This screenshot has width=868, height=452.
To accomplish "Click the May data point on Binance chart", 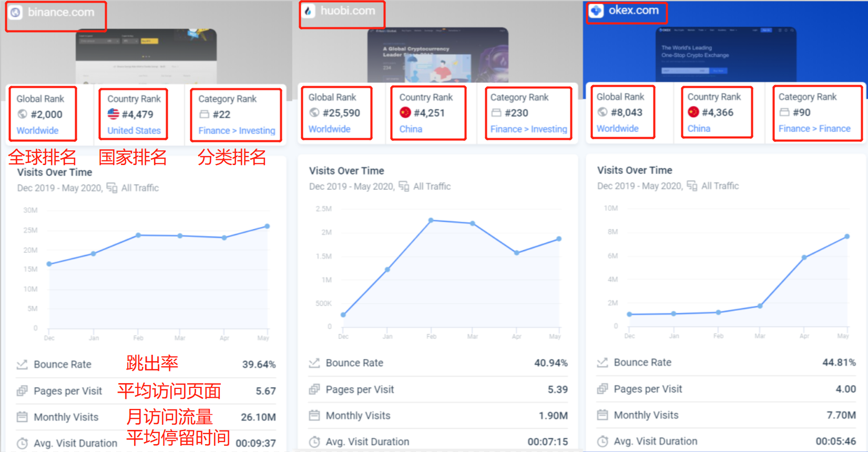I will (267, 226).
